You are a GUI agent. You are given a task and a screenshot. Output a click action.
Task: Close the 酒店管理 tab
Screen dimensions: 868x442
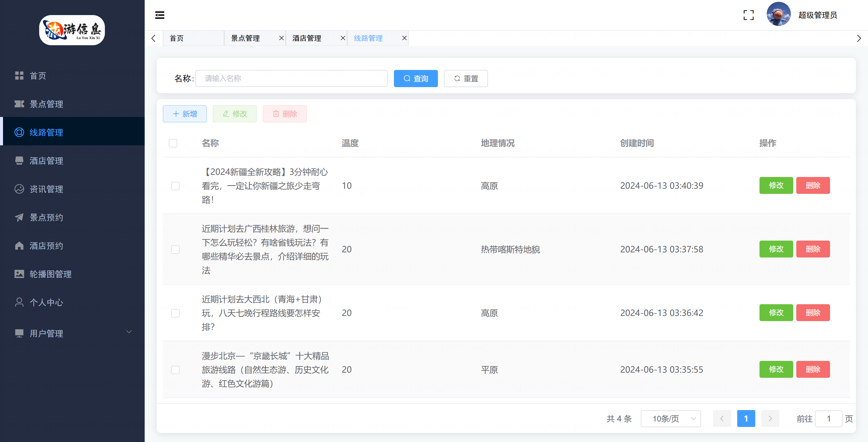[x=343, y=38]
